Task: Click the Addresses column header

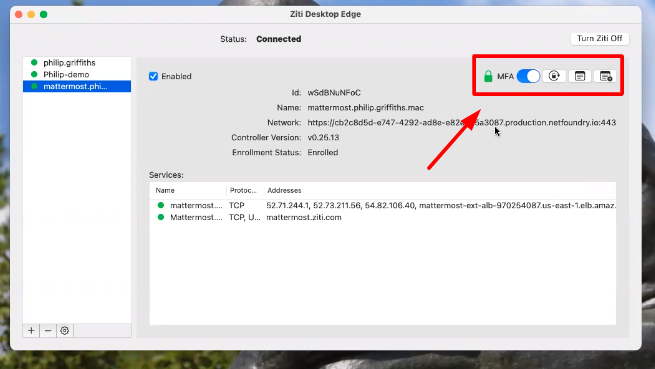Action: pos(284,191)
